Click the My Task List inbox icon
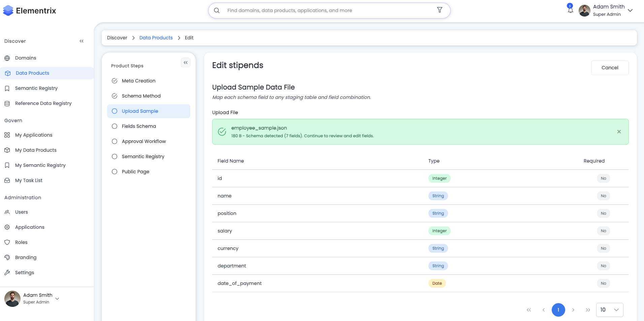Image resolution: width=644 pixels, height=321 pixels. click(x=7, y=180)
